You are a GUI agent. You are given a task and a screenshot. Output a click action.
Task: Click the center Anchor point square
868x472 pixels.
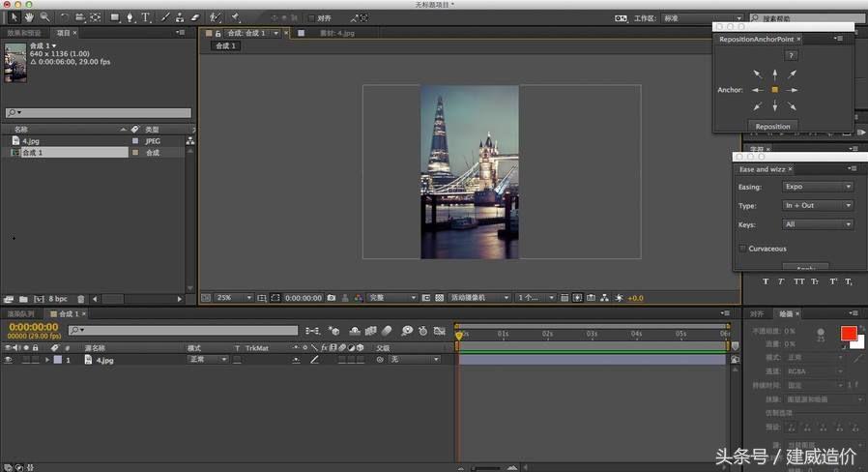(774, 90)
